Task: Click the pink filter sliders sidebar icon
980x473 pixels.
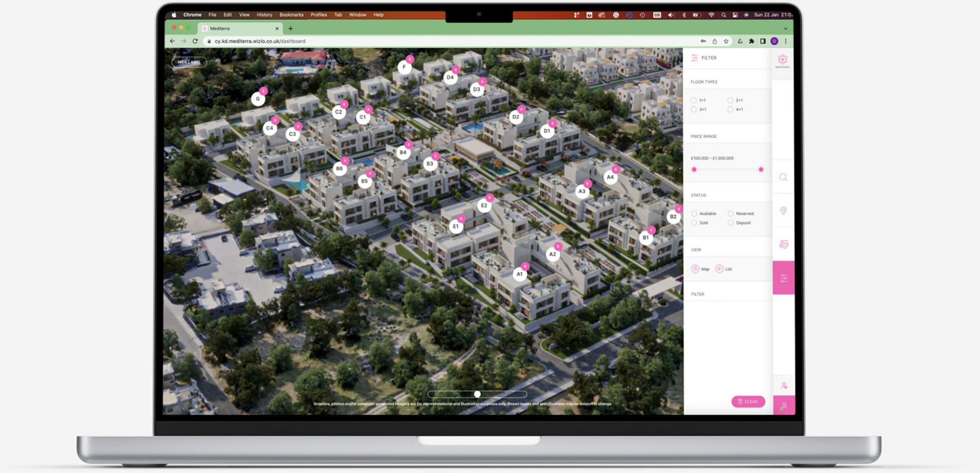Action: point(783,278)
